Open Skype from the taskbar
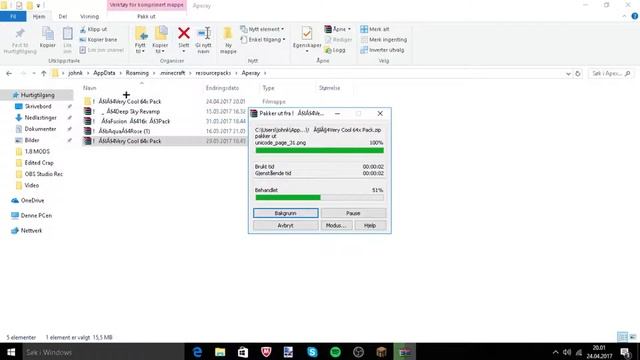The height and width of the screenshot is (360, 640). click(x=312, y=352)
